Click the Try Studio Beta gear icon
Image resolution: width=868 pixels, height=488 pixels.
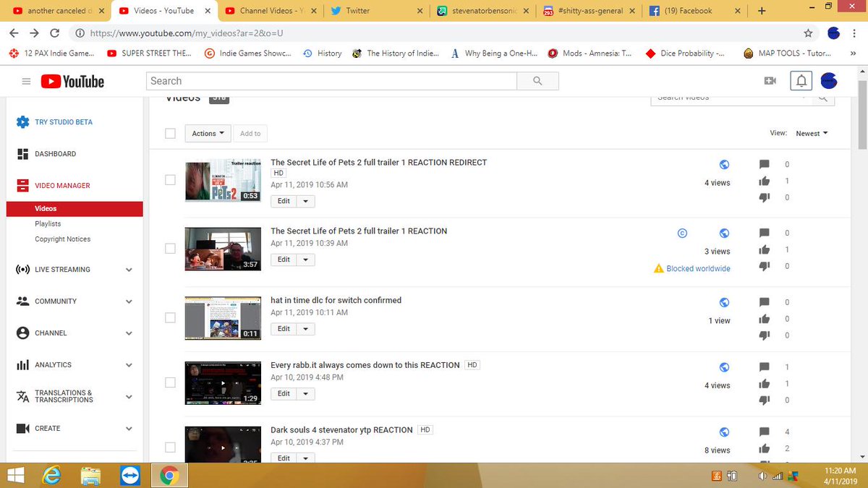[x=22, y=122]
